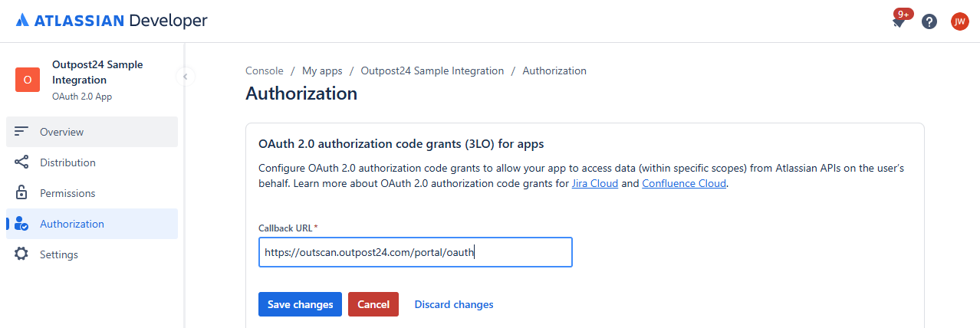Click the Discard changes link

point(454,304)
